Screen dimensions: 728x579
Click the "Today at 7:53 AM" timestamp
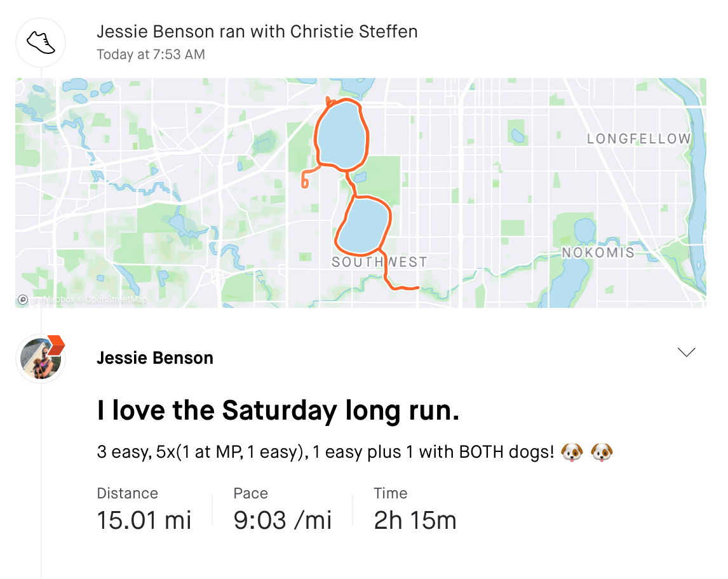pyautogui.click(x=151, y=55)
